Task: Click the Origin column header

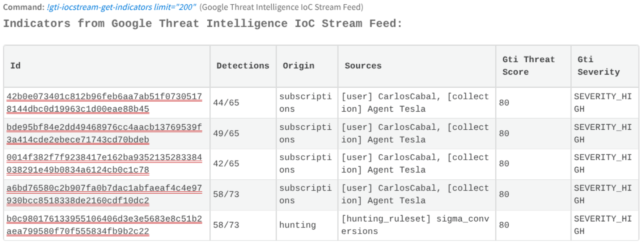Action: click(298, 66)
